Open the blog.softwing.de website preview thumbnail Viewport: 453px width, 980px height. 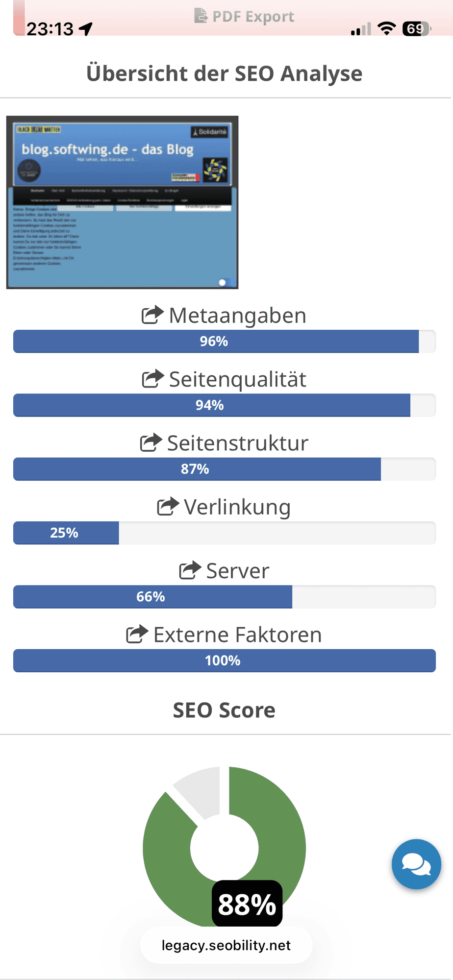click(x=122, y=202)
